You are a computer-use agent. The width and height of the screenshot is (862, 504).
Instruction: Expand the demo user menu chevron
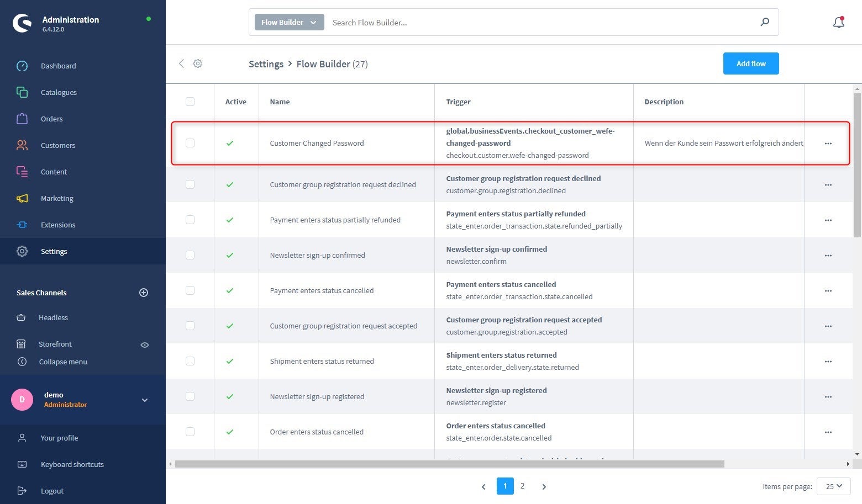(x=145, y=400)
